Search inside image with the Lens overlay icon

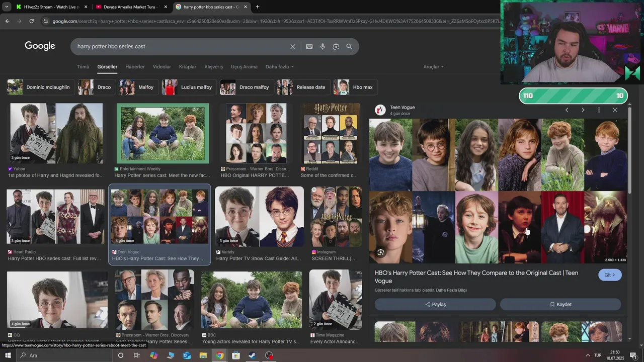[x=381, y=252]
